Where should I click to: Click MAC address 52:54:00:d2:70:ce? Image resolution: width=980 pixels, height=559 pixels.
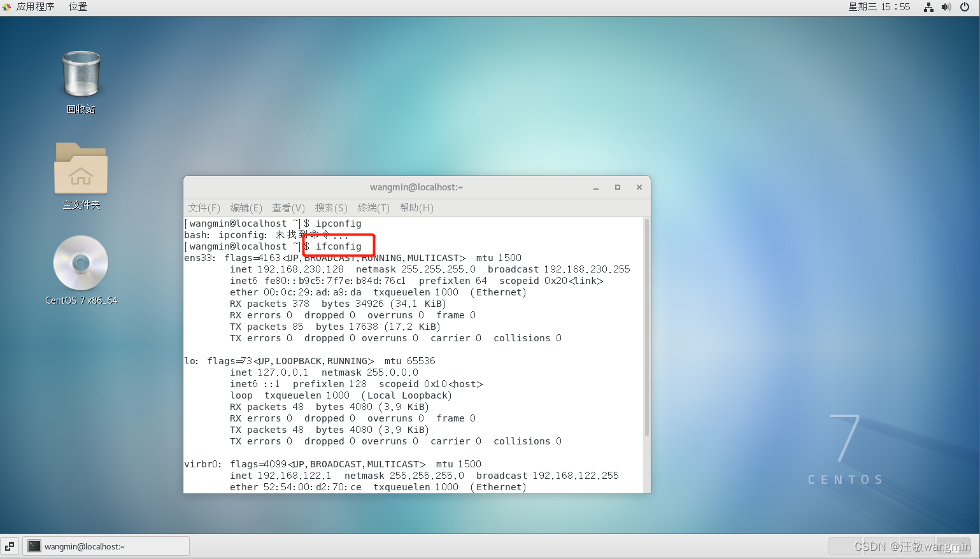click(x=313, y=487)
